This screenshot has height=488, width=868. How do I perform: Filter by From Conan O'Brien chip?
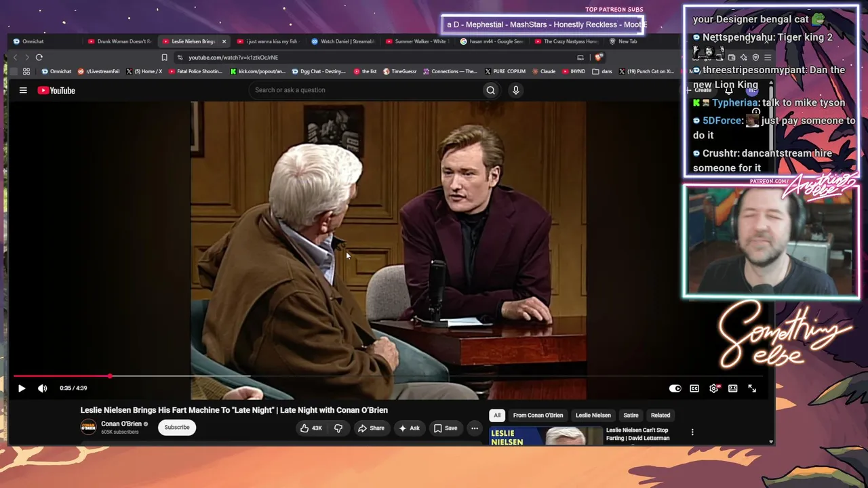(x=538, y=415)
